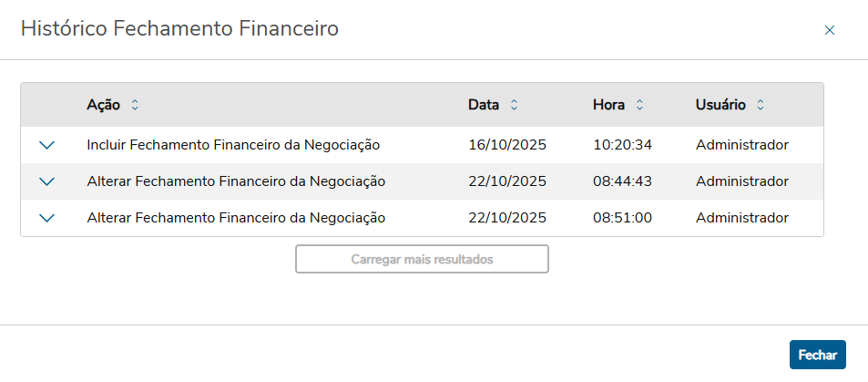Sort by Ação using the sort arrows icon
Image resolution: width=868 pixels, height=382 pixels.
click(135, 105)
